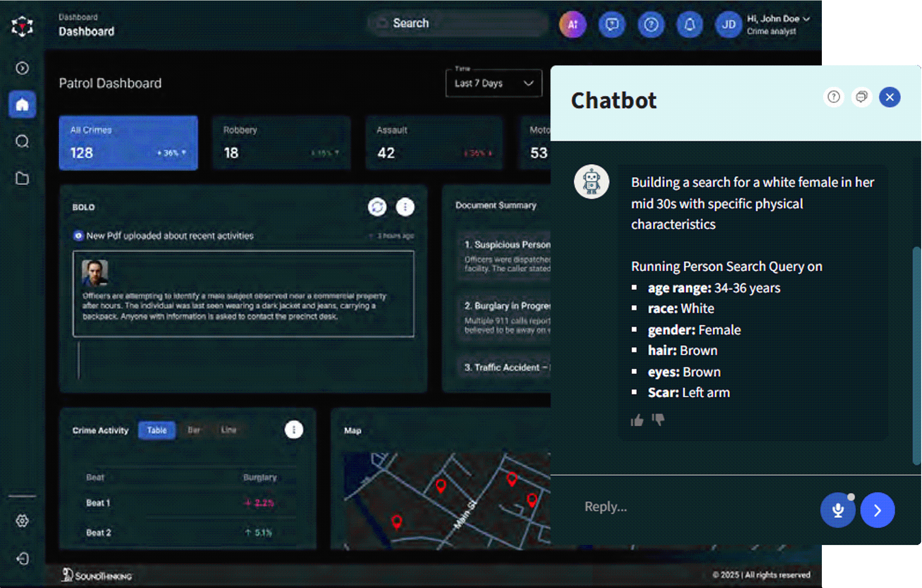Open BOLO panel three-dot options menu
922x588 pixels.
pyautogui.click(x=405, y=207)
